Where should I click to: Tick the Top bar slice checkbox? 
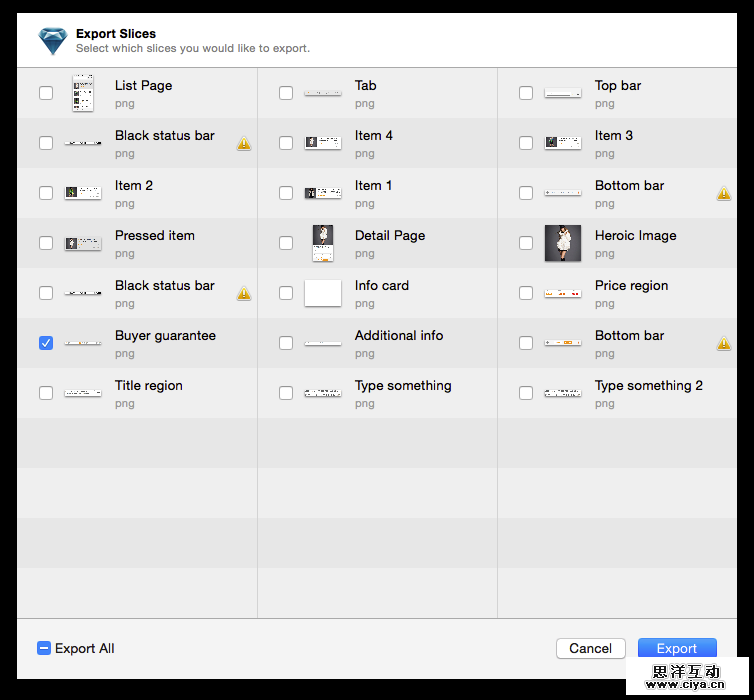pos(526,93)
